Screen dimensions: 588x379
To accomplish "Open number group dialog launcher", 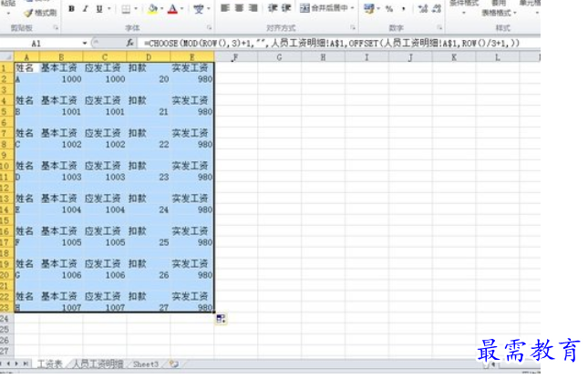I will coord(439,27).
